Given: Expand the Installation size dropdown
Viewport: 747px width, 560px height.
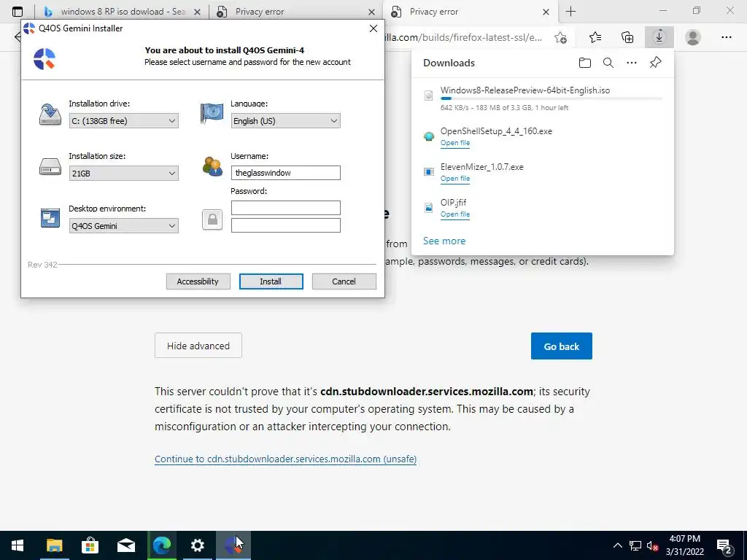Looking at the screenshot, I should (124, 174).
